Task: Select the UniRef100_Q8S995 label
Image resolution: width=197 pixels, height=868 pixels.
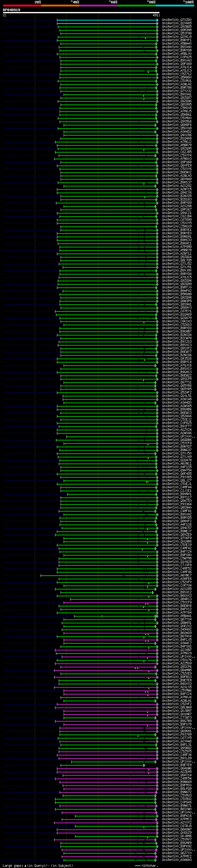Action: coord(177,105)
